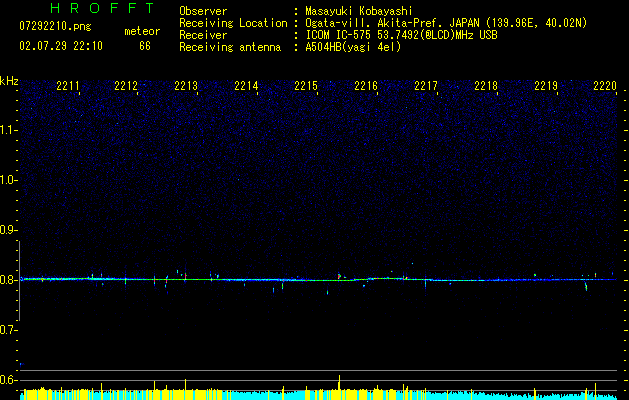Viewport: 629px width, 400px height.
Task: Click the Receiving Location value text
Action: click(x=446, y=23)
